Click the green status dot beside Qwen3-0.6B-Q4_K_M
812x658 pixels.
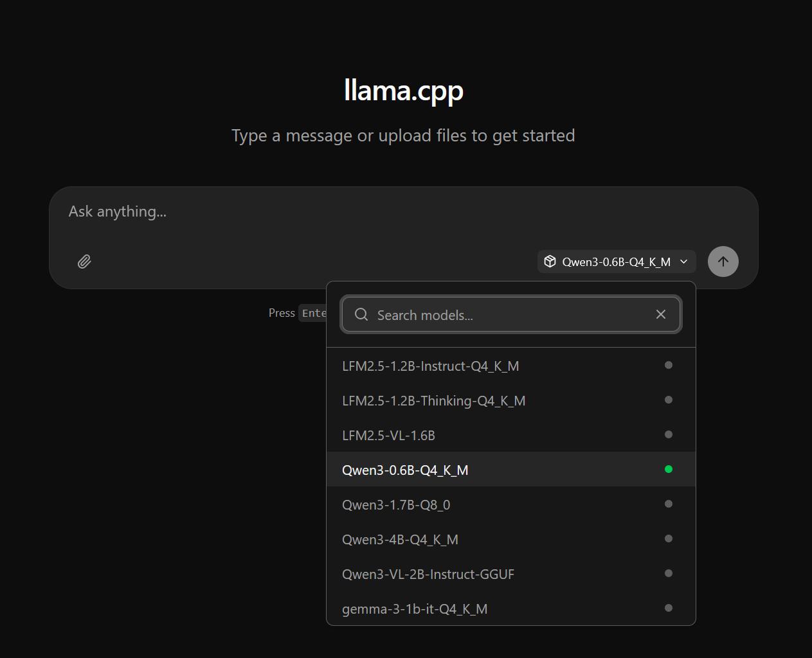click(x=669, y=469)
